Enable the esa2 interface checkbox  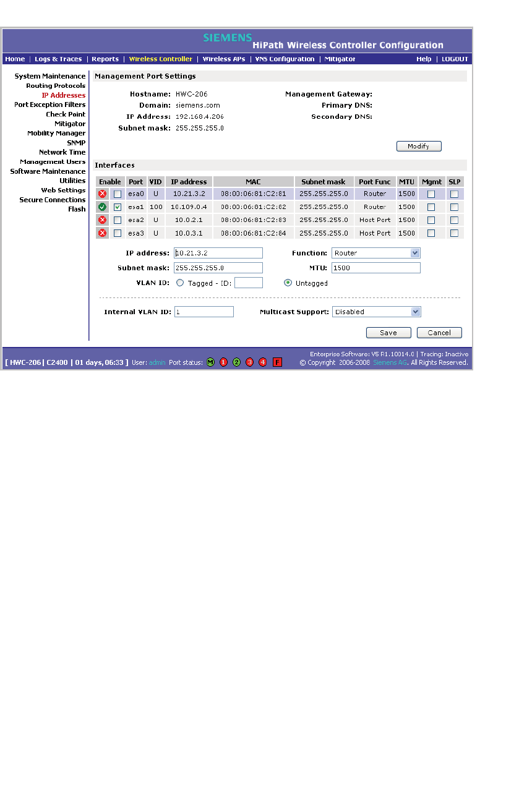(118, 220)
